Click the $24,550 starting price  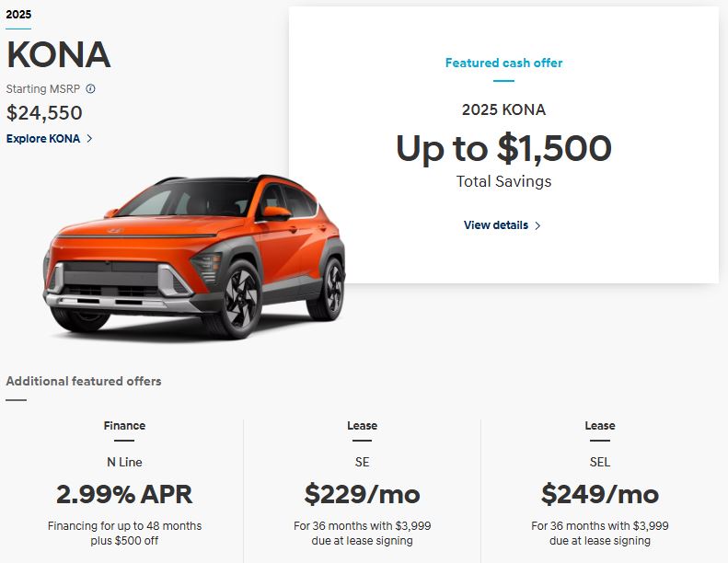44,113
